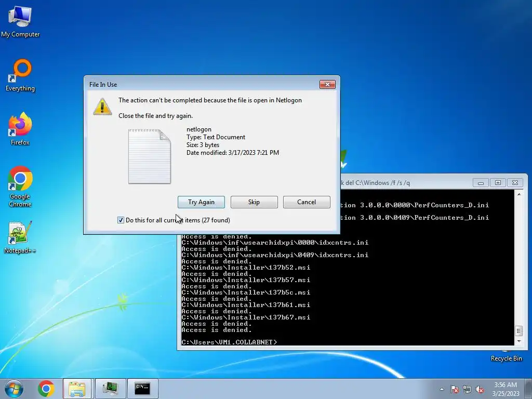Screen dimensions: 532x399
Task: Open the network status tray icon
Action: (467, 389)
